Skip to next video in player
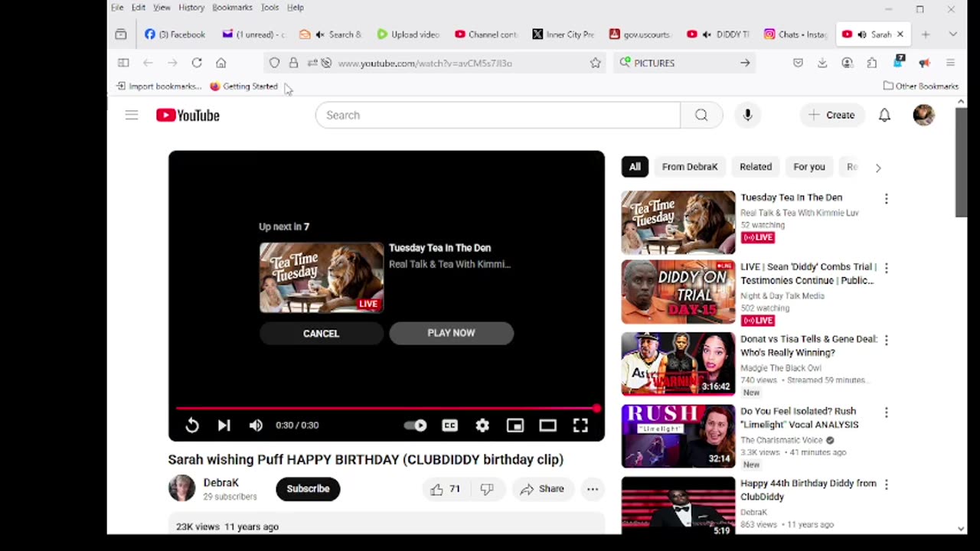Viewport: 980px width, 551px height. point(224,425)
